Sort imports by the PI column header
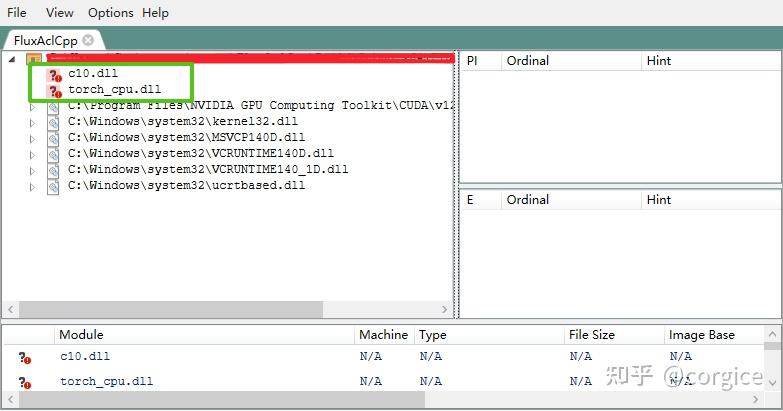783x411 pixels. pyautogui.click(x=480, y=61)
